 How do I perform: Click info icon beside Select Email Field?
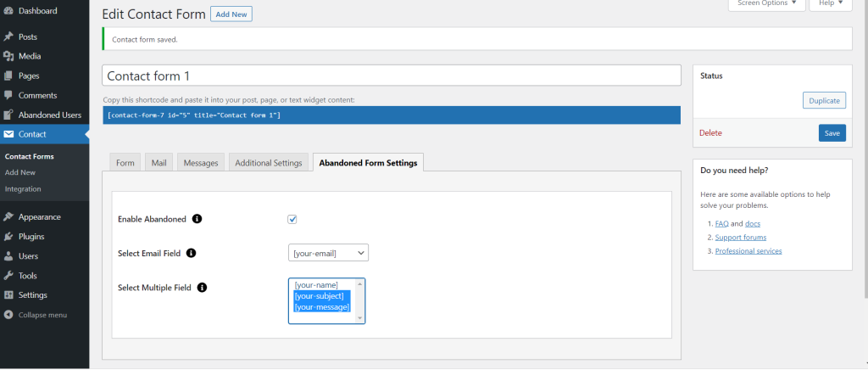192,253
